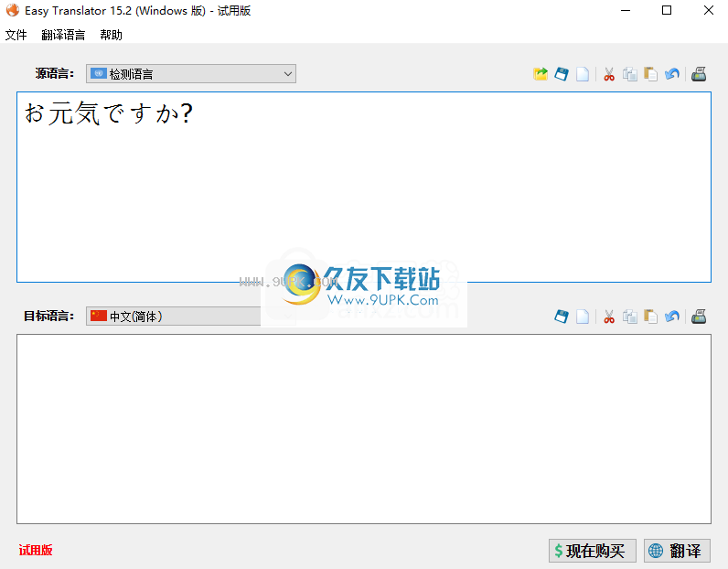Open the 翻译语言 menu
Screen dimensions: 728x569
(x=63, y=35)
